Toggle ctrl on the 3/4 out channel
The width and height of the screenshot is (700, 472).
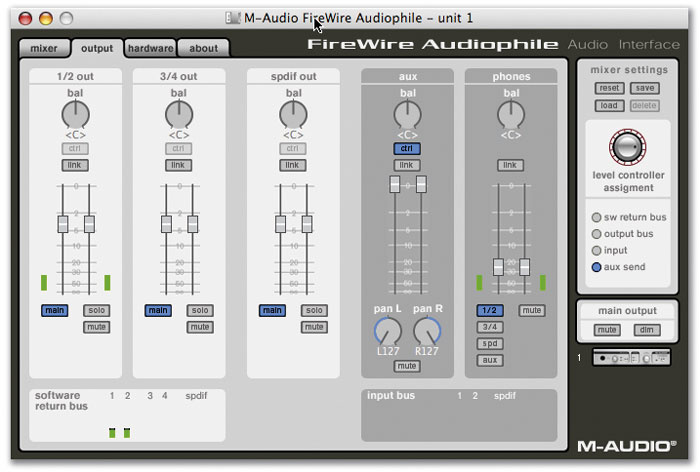(179, 148)
